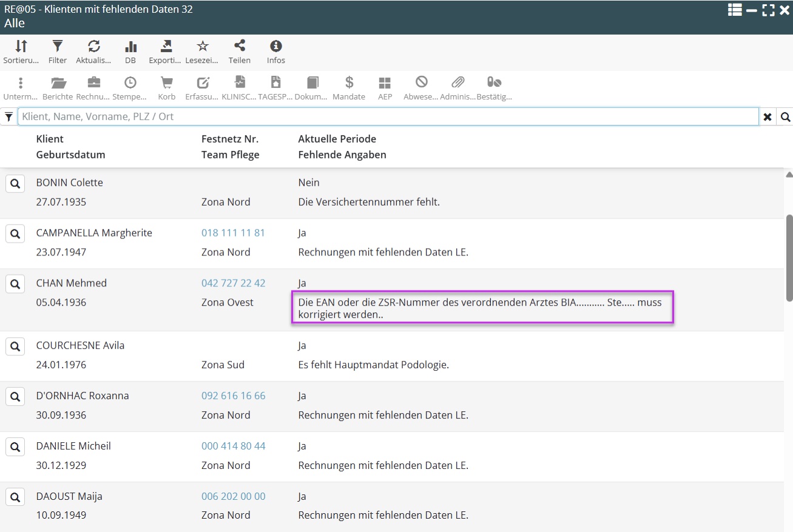This screenshot has height=532, width=793.
Task: Click the vertical scrollbar thumb
Action: point(789,257)
